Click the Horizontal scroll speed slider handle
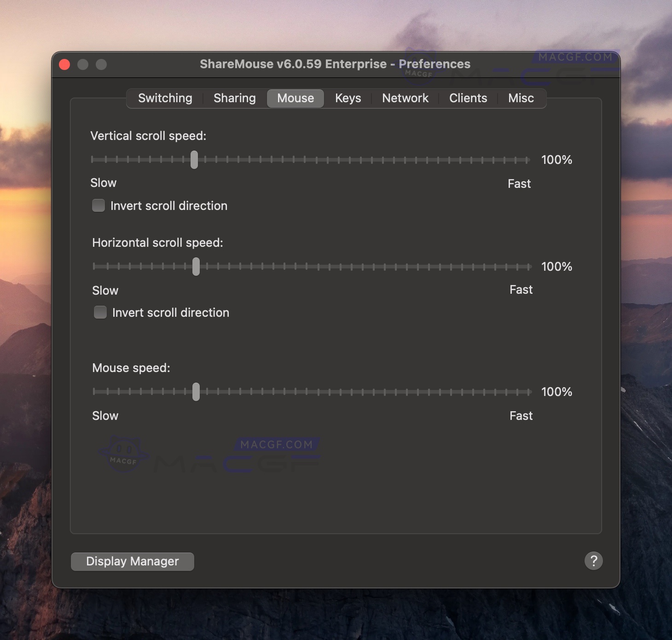The height and width of the screenshot is (640, 672). 196,267
